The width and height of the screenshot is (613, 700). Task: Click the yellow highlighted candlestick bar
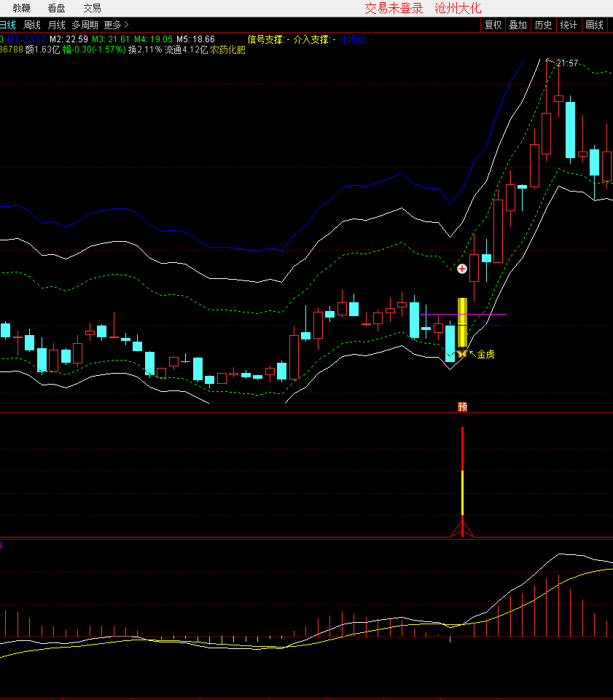coord(462,321)
